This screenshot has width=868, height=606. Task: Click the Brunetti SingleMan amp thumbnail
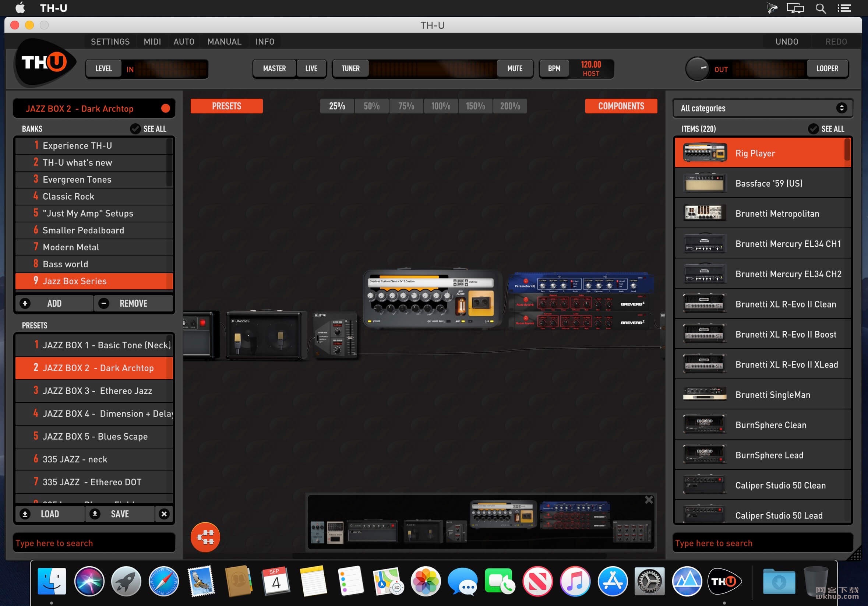click(704, 394)
